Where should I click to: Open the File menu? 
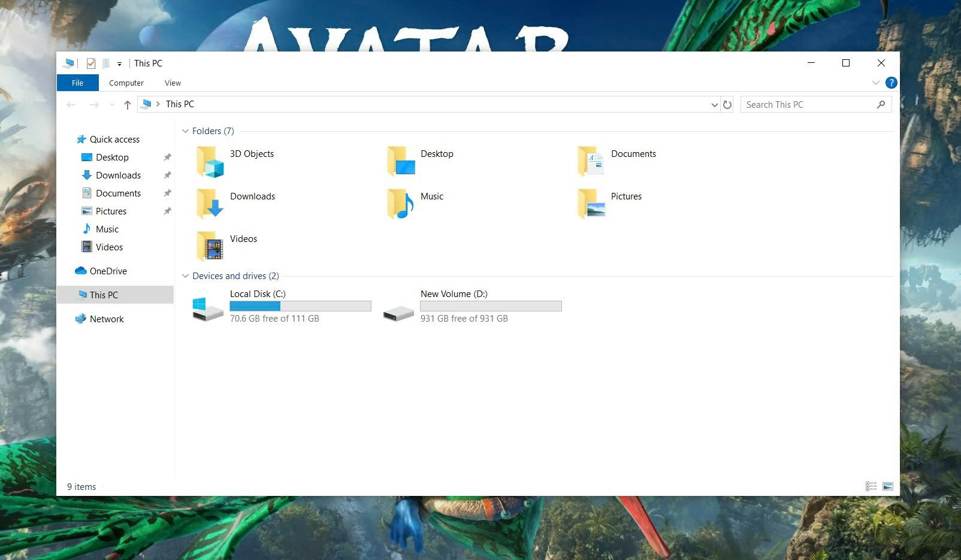(x=77, y=83)
